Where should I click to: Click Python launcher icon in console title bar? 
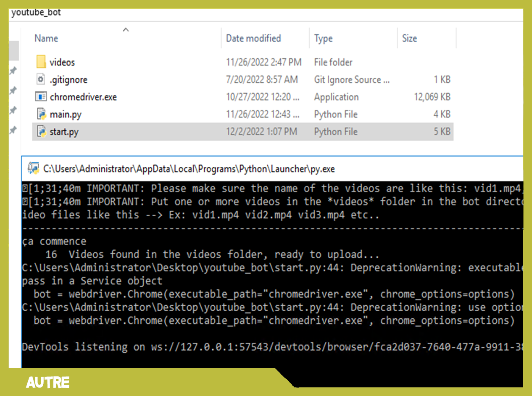(x=33, y=168)
